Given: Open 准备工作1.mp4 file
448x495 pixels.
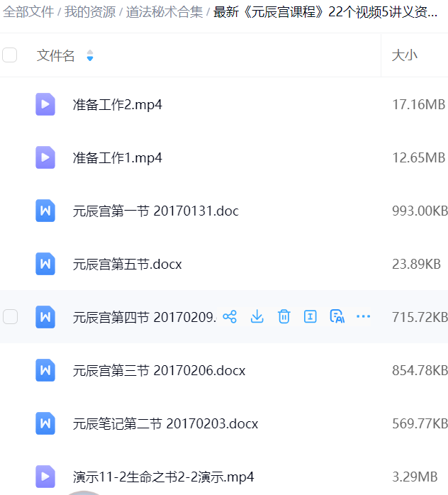Looking at the screenshot, I should pos(118,157).
